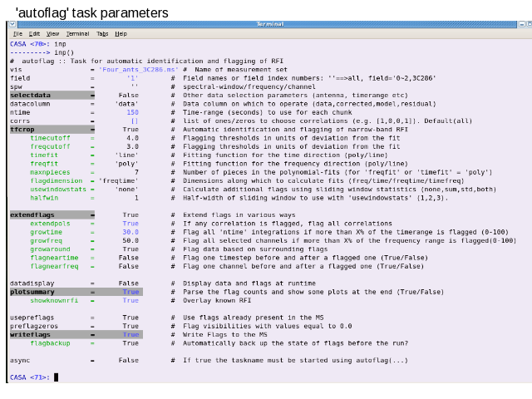Click the 'freqfit' sub-parameter
This screenshot has width=532, height=399.
[44, 164]
